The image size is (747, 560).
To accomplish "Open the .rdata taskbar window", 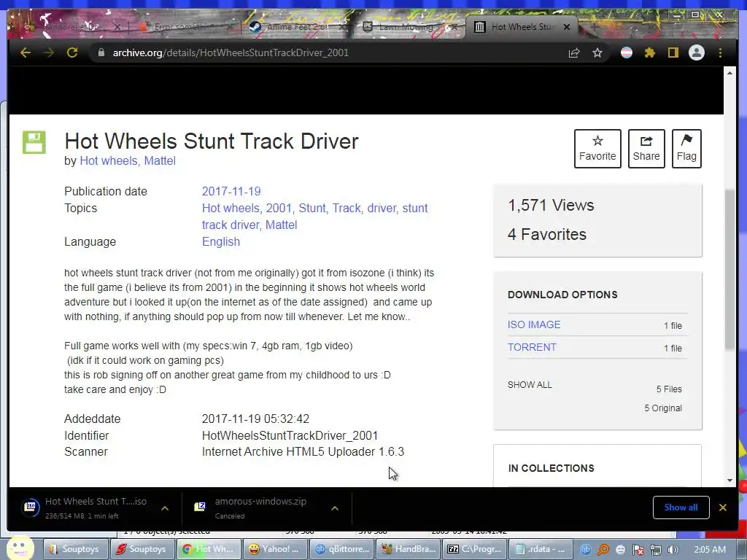I will tap(541, 549).
